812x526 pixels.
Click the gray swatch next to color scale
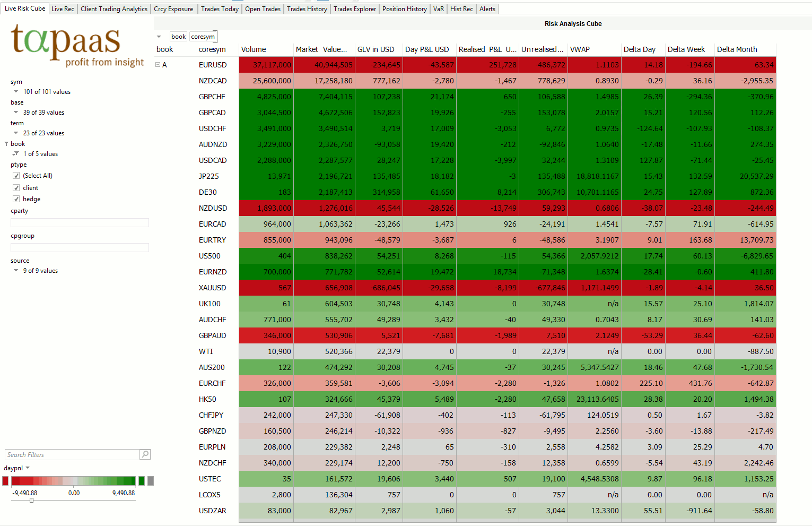pyautogui.click(x=151, y=481)
